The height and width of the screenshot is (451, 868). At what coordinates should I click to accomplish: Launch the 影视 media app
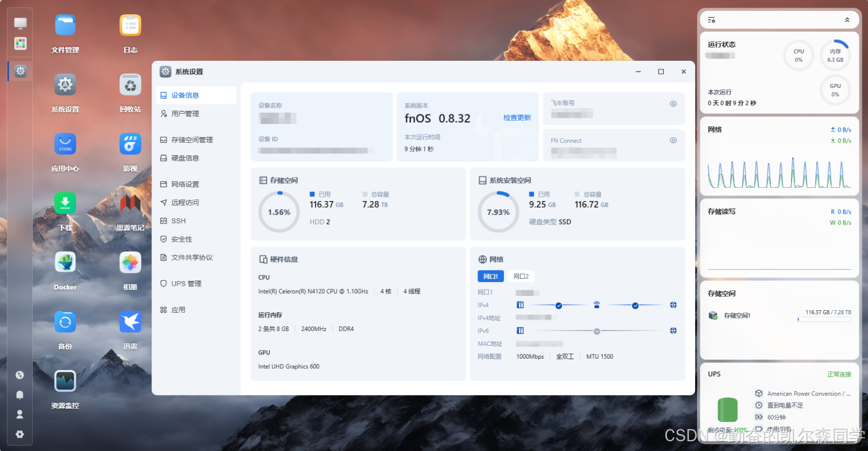click(x=131, y=144)
